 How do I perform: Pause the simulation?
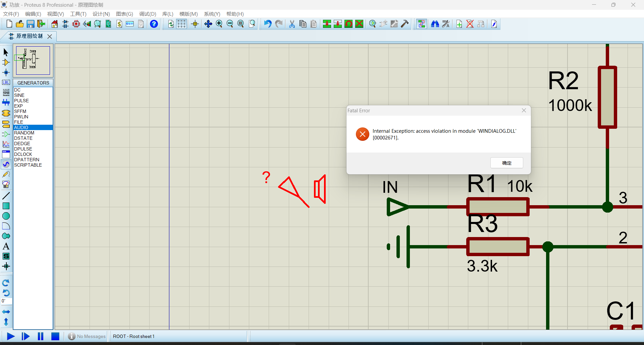41,336
